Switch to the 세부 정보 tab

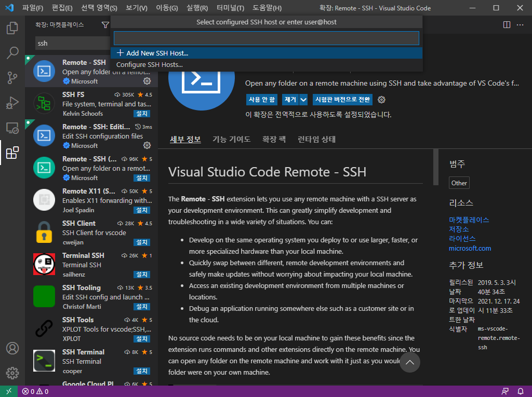pyautogui.click(x=185, y=140)
